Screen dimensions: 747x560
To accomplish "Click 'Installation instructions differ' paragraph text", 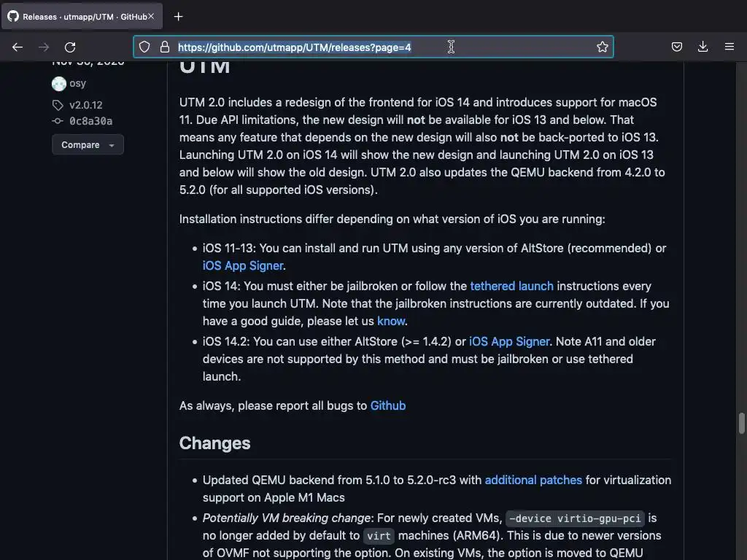I will [392, 219].
